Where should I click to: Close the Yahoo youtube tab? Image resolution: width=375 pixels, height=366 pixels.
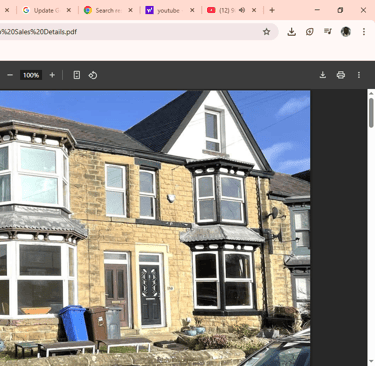(x=192, y=10)
